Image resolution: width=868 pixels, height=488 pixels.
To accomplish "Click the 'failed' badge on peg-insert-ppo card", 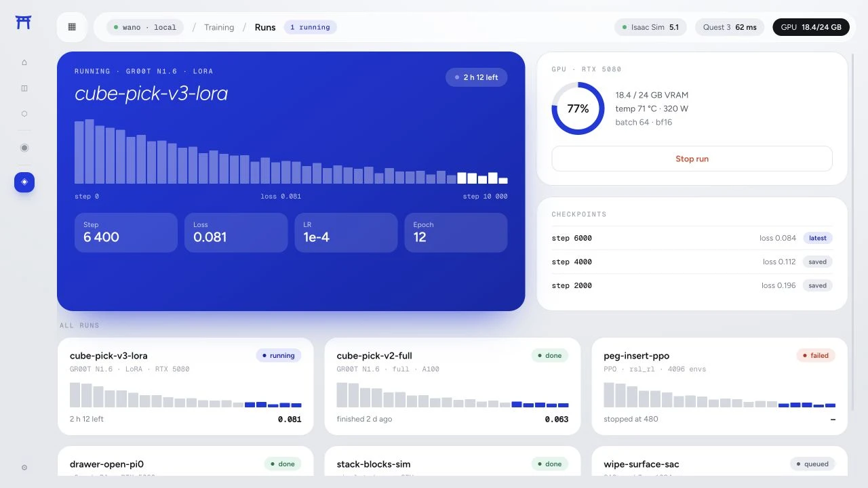I will [x=816, y=355].
